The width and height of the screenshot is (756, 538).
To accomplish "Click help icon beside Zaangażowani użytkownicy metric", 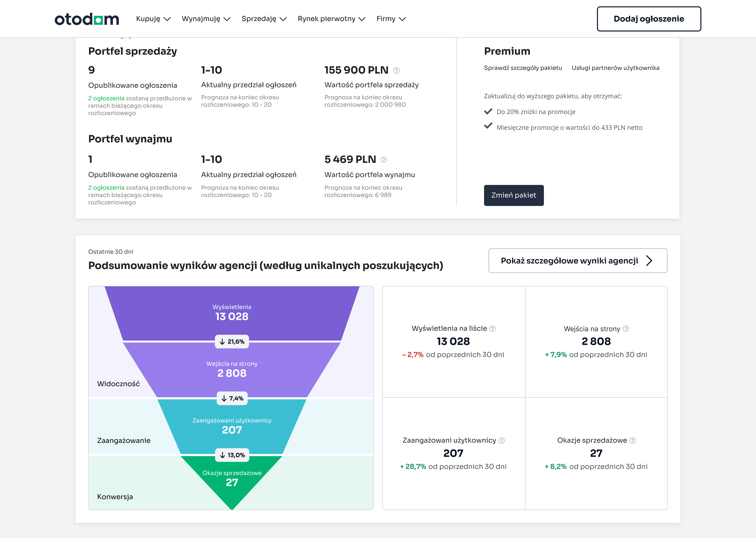I will click(501, 440).
